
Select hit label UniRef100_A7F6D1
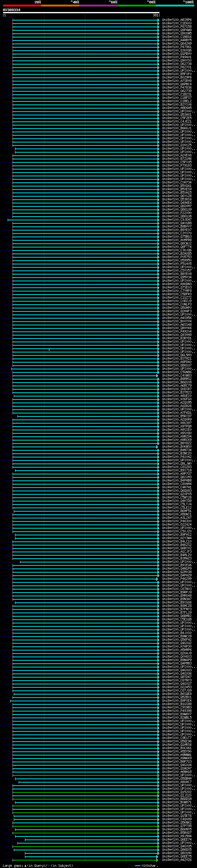(x=176, y=413)
